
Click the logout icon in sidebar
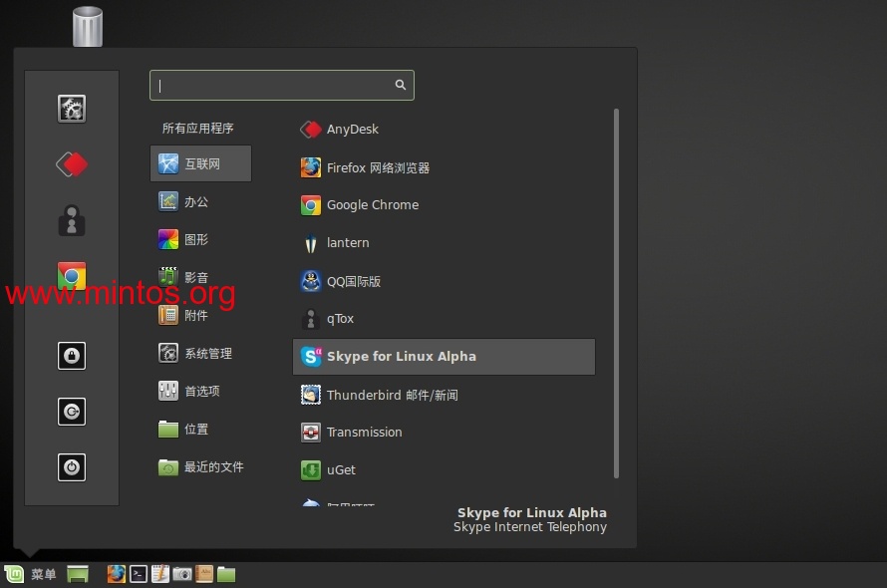pyautogui.click(x=72, y=412)
